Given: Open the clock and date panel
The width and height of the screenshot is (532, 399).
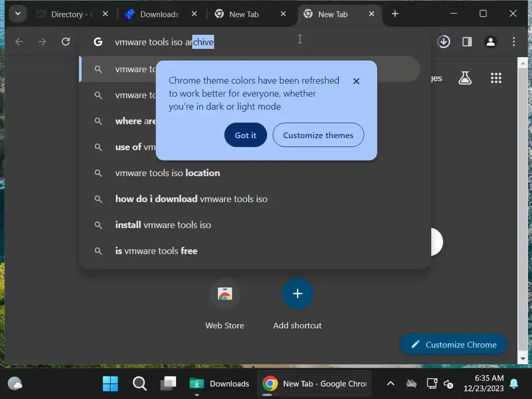Looking at the screenshot, I should click(x=484, y=383).
